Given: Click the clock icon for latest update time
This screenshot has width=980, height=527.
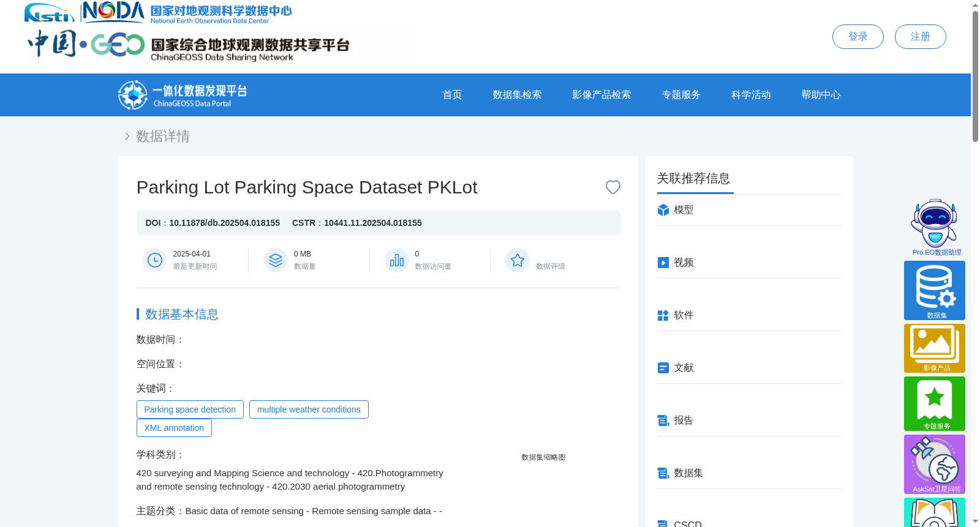Looking at the screenshot, I should coord(155,260).
